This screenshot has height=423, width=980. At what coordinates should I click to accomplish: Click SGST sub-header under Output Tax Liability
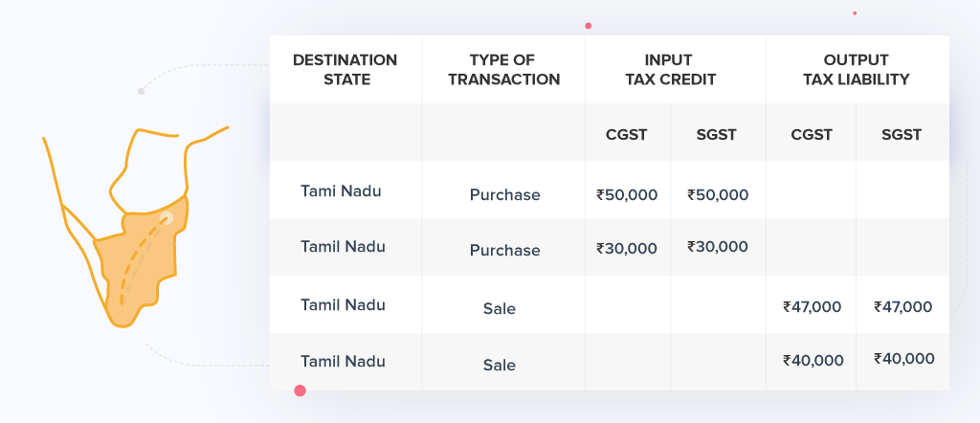pos(902,135)
